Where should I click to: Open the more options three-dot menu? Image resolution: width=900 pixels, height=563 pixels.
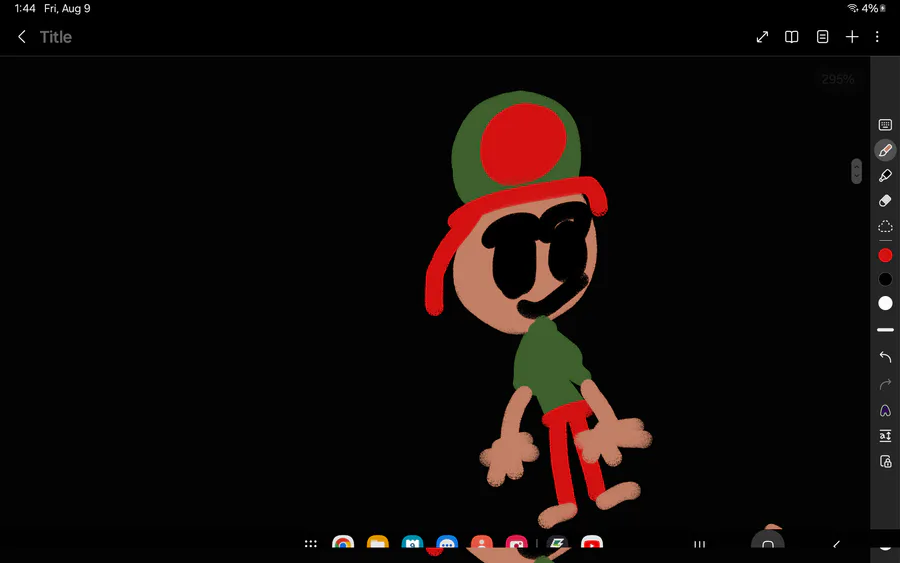coord(877,37)
